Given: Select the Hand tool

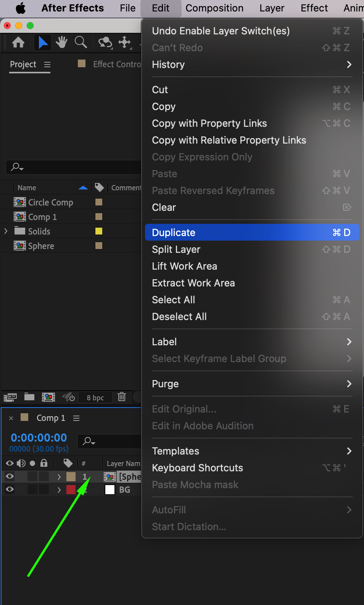Looking at the screenshot, I should [x=61, y=42].
